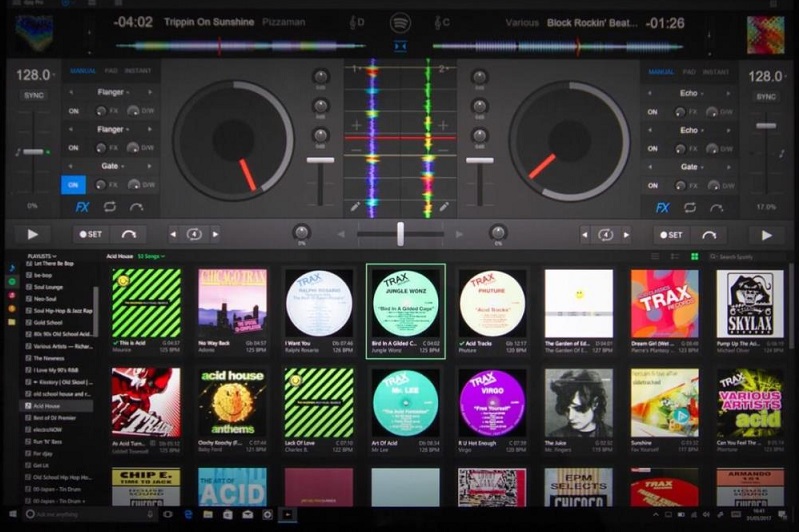Select the blue music note library source

[12, 268]
